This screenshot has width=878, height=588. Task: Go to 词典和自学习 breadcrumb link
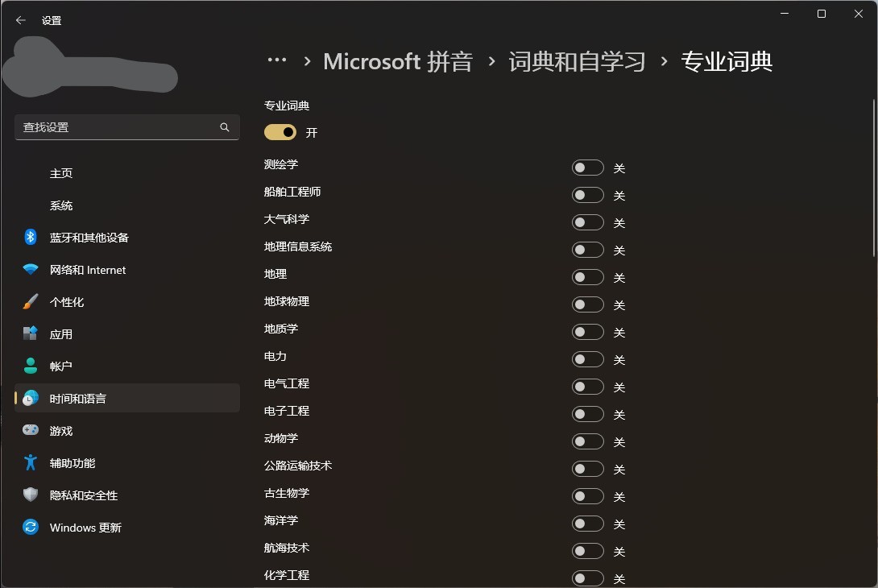pyautogui.click(x=577, y=61)
